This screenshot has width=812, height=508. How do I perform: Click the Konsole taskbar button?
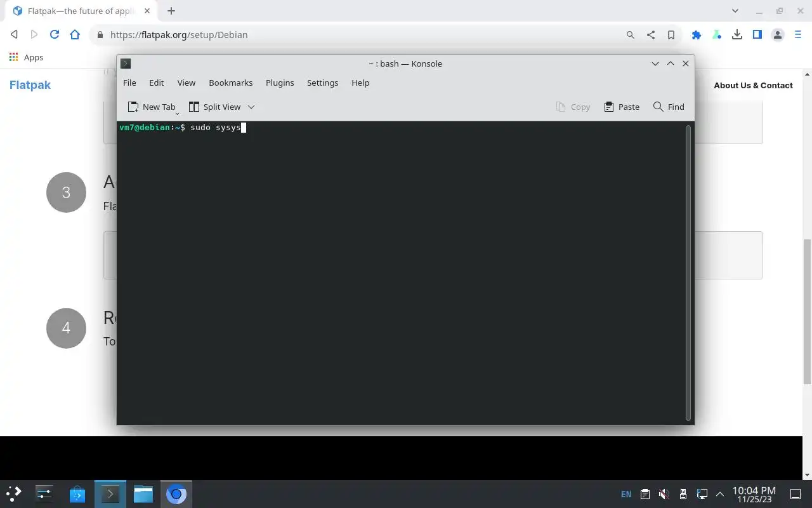coord(110,493)
